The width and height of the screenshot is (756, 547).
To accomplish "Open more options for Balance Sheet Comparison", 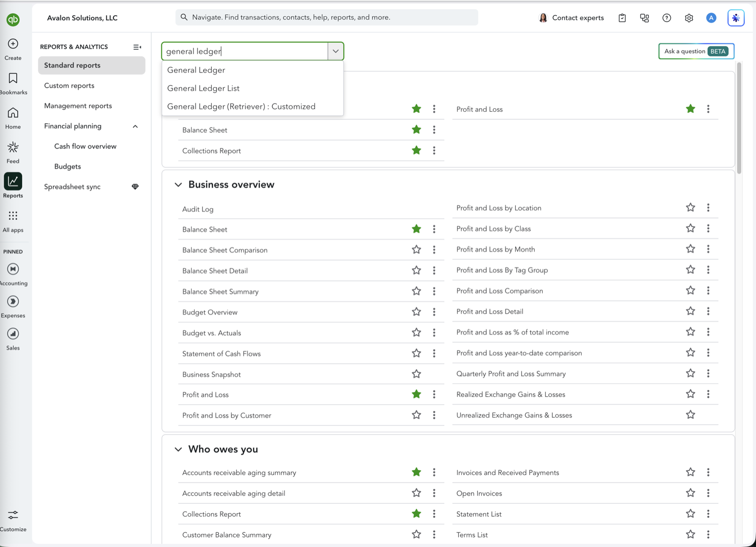I will pyautogui.click(x=434, y=250).
